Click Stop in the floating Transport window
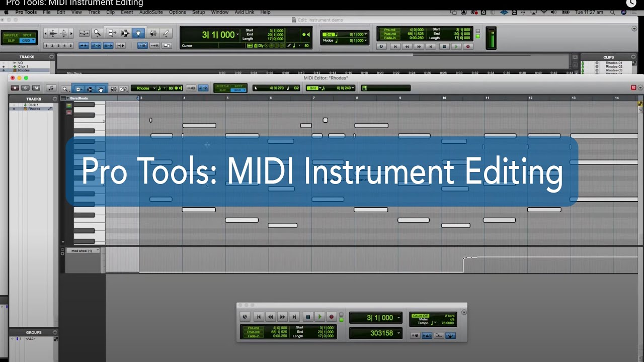 pyautogui.click(x=308, y=317)
